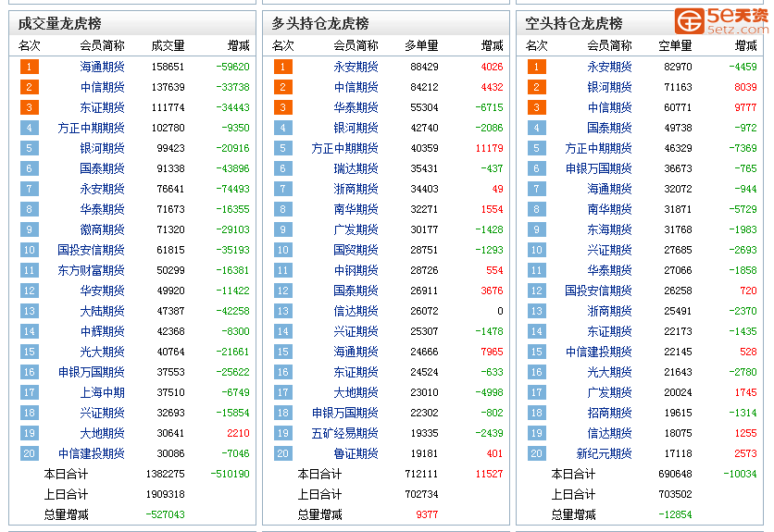Screen dimensions: 774x532
Task: Click the 上日合计 value 702734
Action: 421,494
